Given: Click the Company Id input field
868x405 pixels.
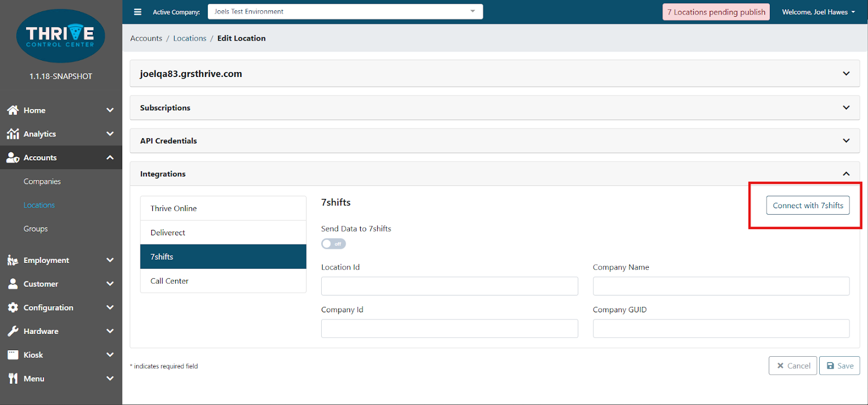Looking at the screenshot, I should coord(450,329).
